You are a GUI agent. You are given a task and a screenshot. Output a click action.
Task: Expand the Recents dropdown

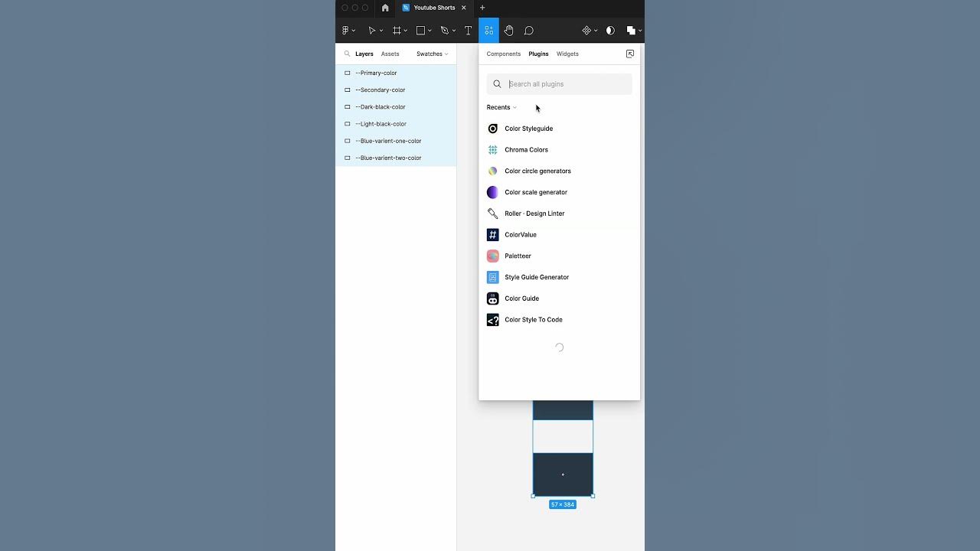tap(501, 107)
